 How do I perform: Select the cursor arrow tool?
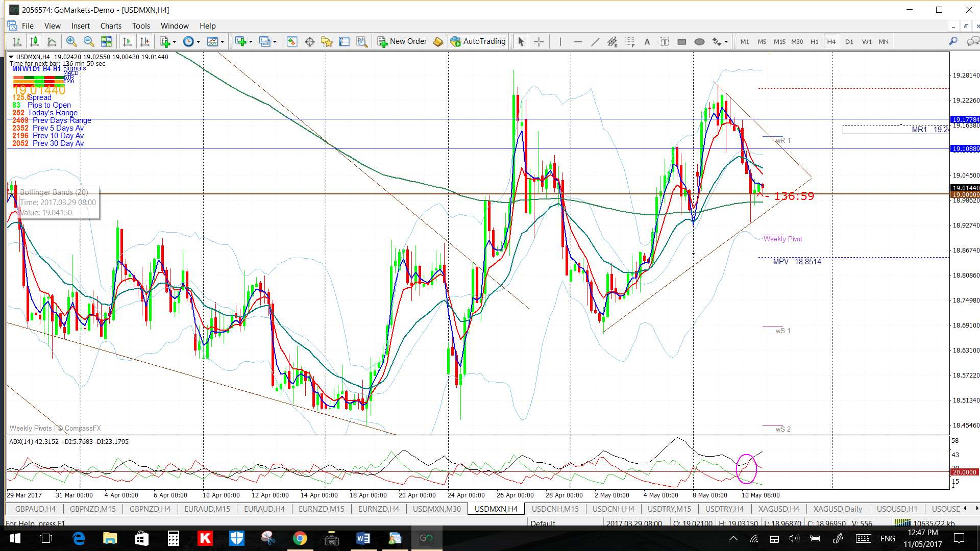coord(521,42)
